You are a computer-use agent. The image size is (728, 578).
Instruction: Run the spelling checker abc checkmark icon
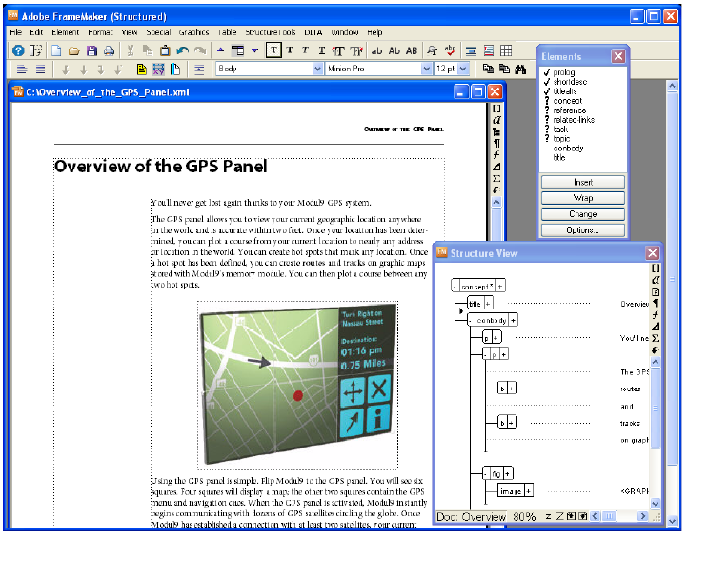pyautogui.click(x=450, y=50)
